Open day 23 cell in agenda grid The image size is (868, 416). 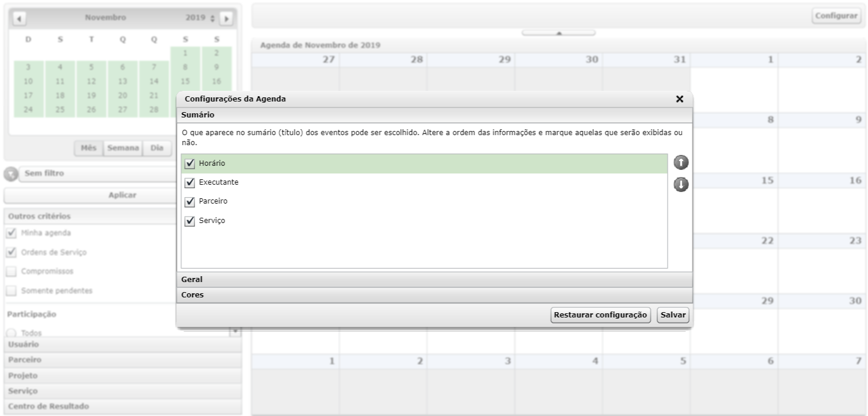821,264
